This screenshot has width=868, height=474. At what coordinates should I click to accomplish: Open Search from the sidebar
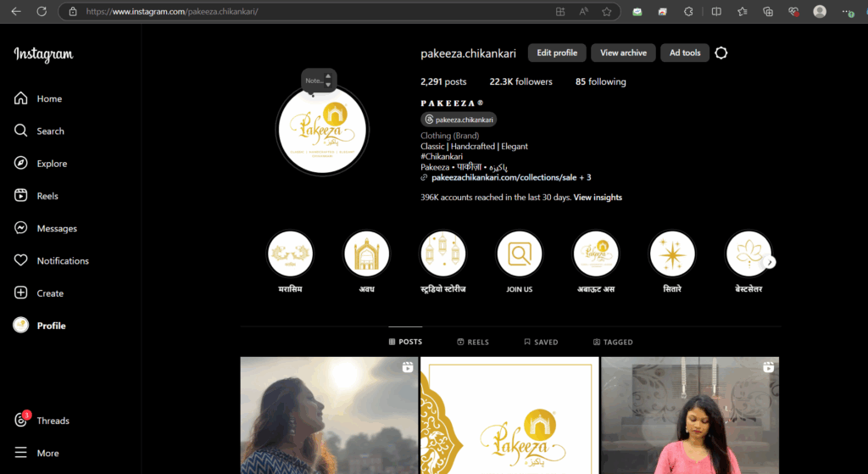pyautogui.click(x=39, y=131)
